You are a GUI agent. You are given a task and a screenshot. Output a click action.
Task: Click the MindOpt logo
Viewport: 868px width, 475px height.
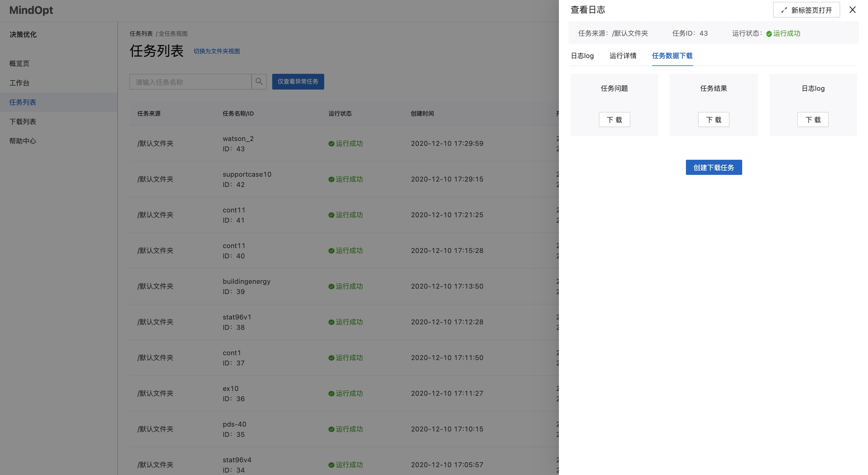coord(31,10)
